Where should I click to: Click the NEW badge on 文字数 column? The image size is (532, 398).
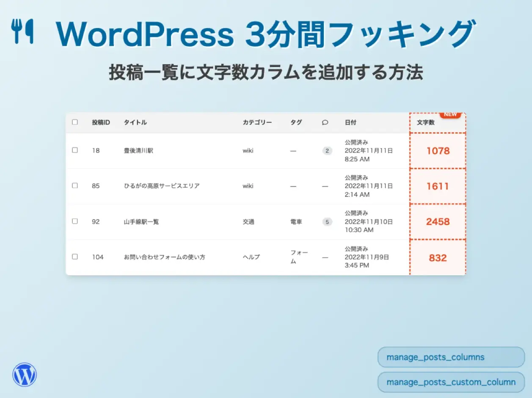[450, 114]
